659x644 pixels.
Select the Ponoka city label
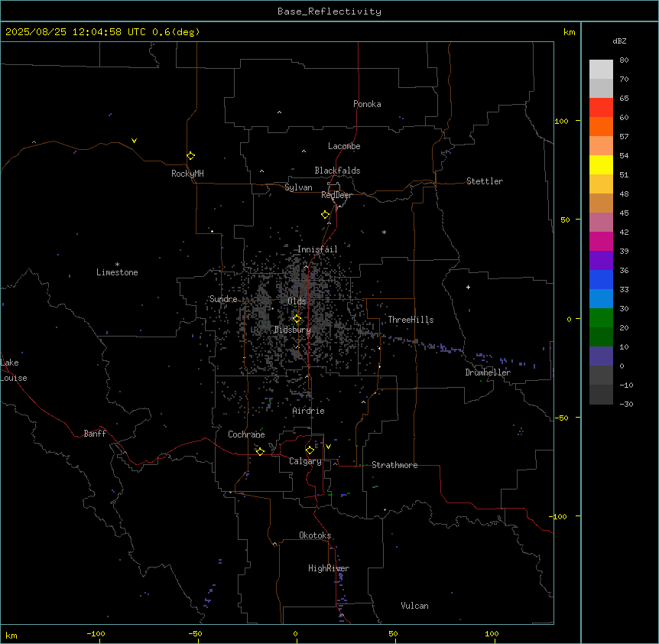(367, 104)
